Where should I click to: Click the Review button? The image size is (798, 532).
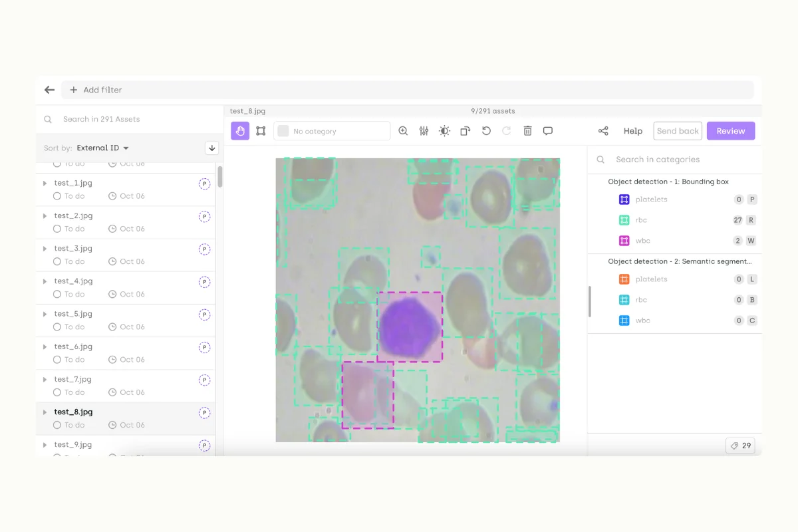(731, 131)
